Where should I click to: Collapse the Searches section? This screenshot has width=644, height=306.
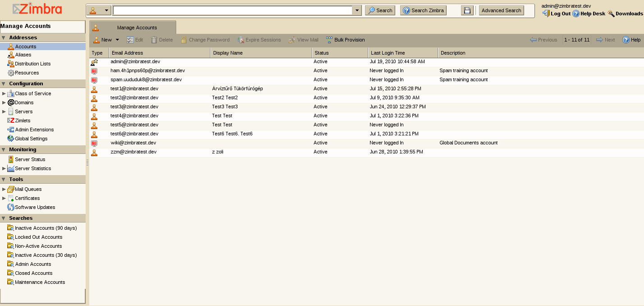[4, 218]
